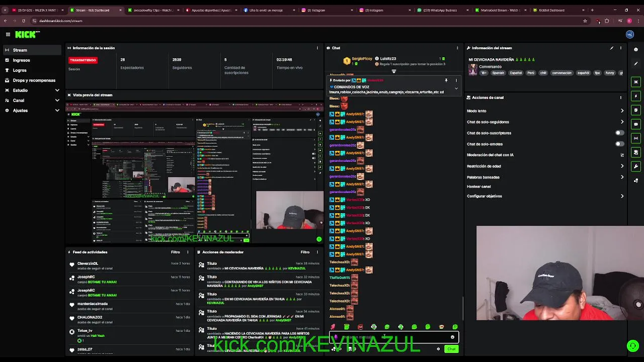Image resolution: width=644 pixels, height=362 pixels.
Task: Click the stream preview thumbnail
Action: [195, 173]
